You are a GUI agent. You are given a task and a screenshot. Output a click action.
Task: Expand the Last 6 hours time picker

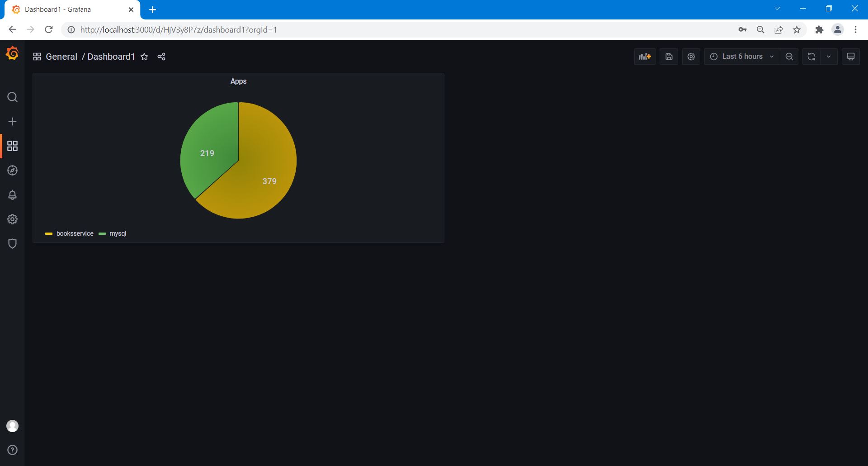click(741, 57)
